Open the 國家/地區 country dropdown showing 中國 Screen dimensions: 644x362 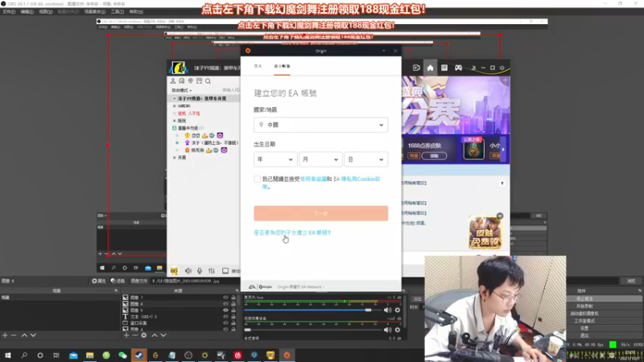320,125
